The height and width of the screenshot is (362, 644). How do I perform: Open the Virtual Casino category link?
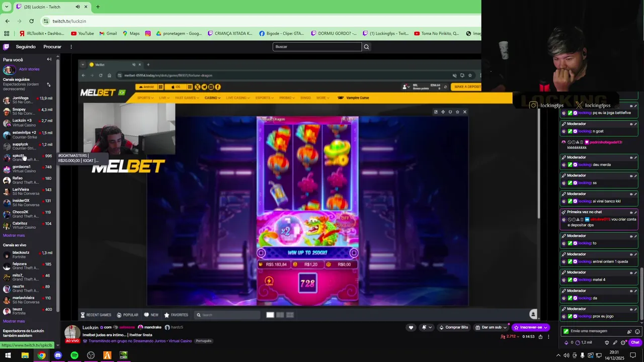180,341
